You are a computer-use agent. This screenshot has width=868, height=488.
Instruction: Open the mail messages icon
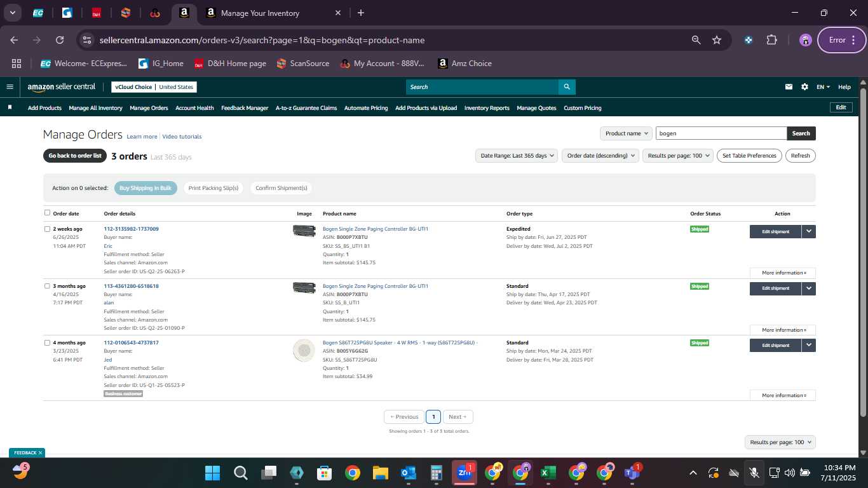[x=789, y=87]
